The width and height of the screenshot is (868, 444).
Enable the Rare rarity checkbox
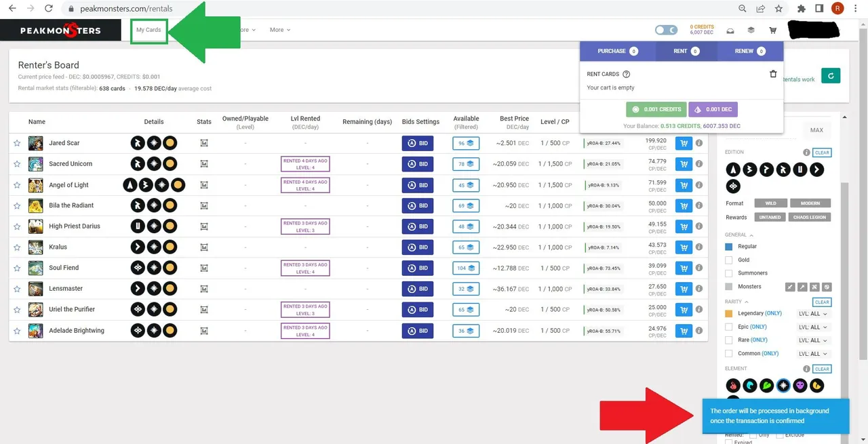click(729, 340)
